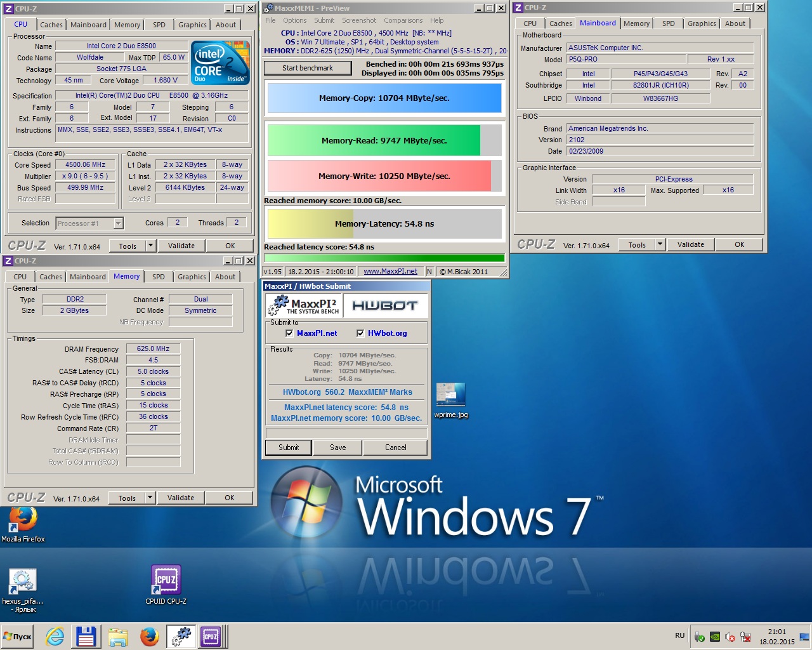Open the Пуск start menu
Screen dimensions: 812x650
[18, 637]
